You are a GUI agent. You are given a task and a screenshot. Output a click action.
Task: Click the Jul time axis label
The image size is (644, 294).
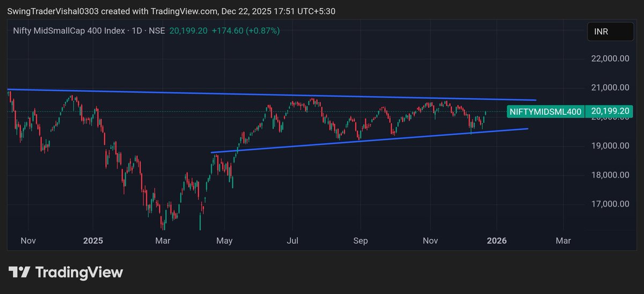[x=293, y=241]
